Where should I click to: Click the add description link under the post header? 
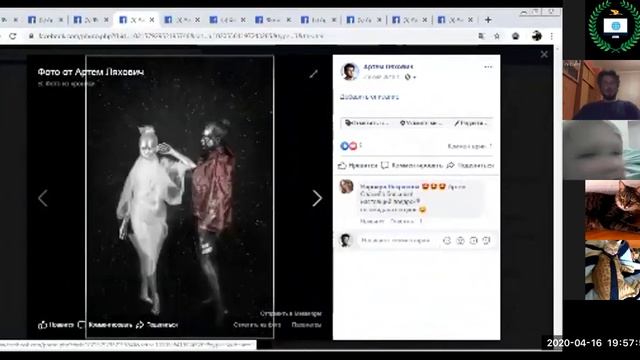click(369, 97)
